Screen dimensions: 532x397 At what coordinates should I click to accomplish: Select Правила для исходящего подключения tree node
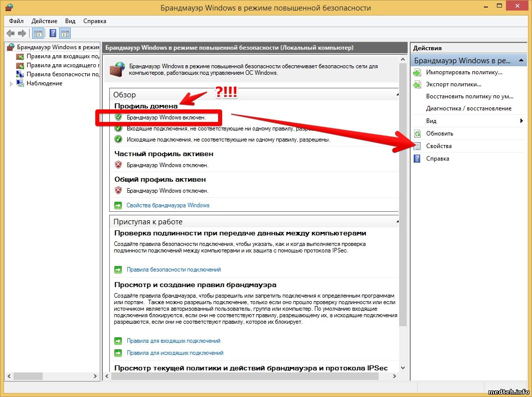pyautogui.click(x=62, y=65)
